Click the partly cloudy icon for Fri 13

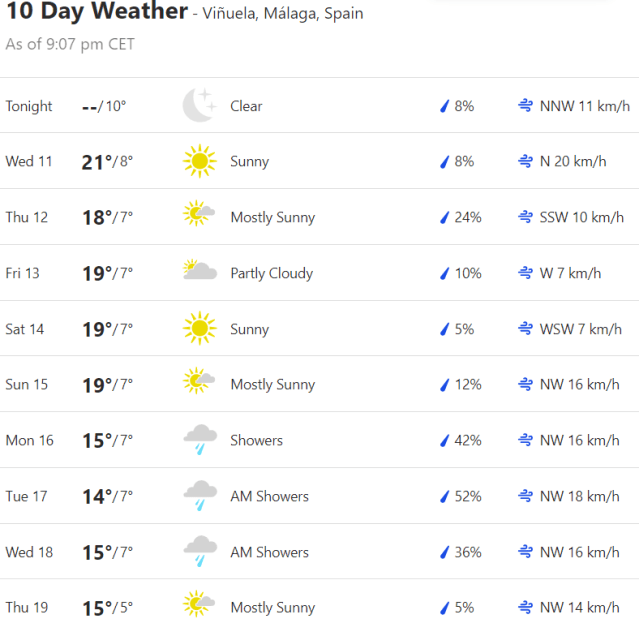(x=199, y=272)
